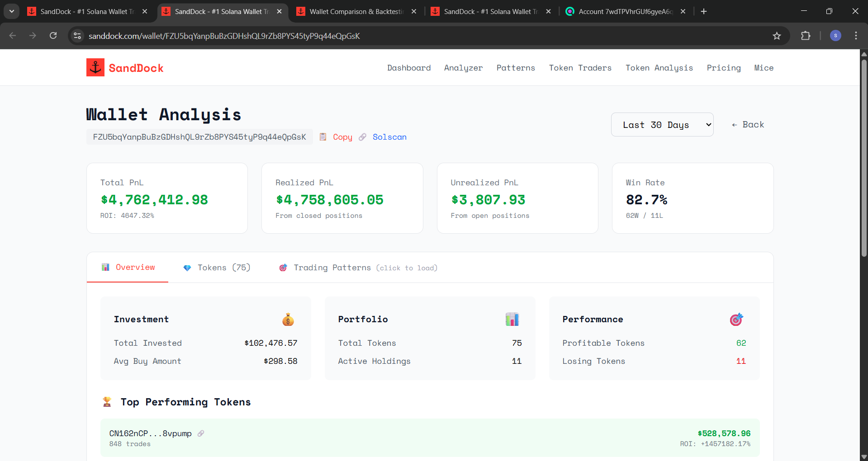Viewport: 868px width, 461px height.
Task: Click the scrollbar down arrow
Action: pos(864,456)
